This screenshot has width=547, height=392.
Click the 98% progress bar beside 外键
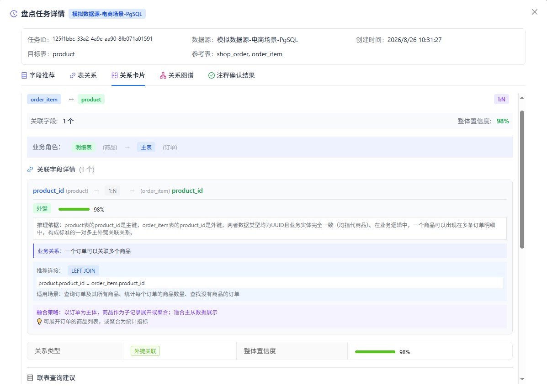click(x=74, y=209)
